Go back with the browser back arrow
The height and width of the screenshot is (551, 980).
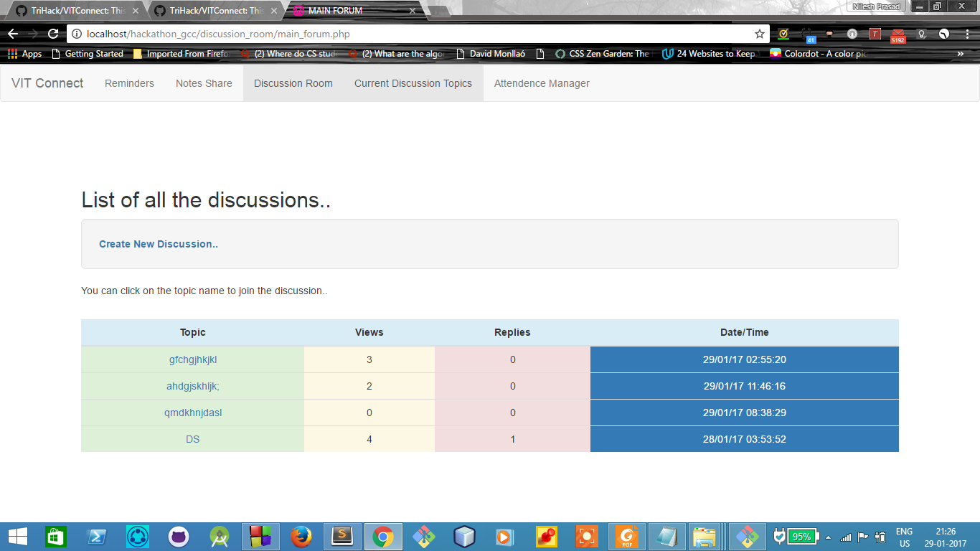[13, 34]
